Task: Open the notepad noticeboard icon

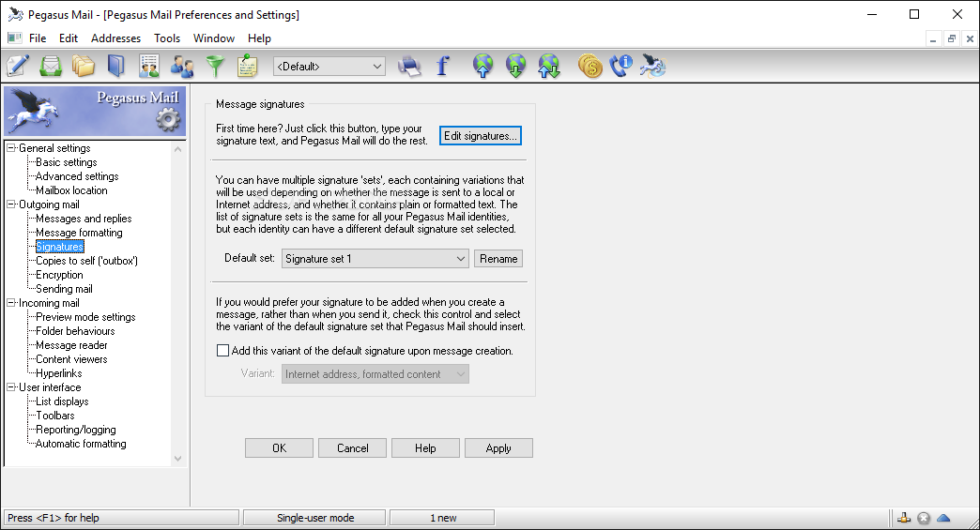Action: tap(248, 66)
